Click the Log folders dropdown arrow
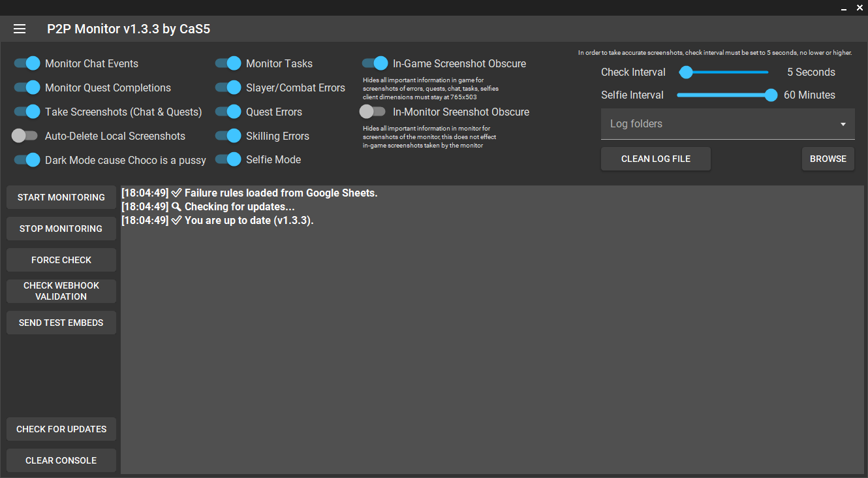868x478 pixels. pyautogui.click(x=843, y=124)
